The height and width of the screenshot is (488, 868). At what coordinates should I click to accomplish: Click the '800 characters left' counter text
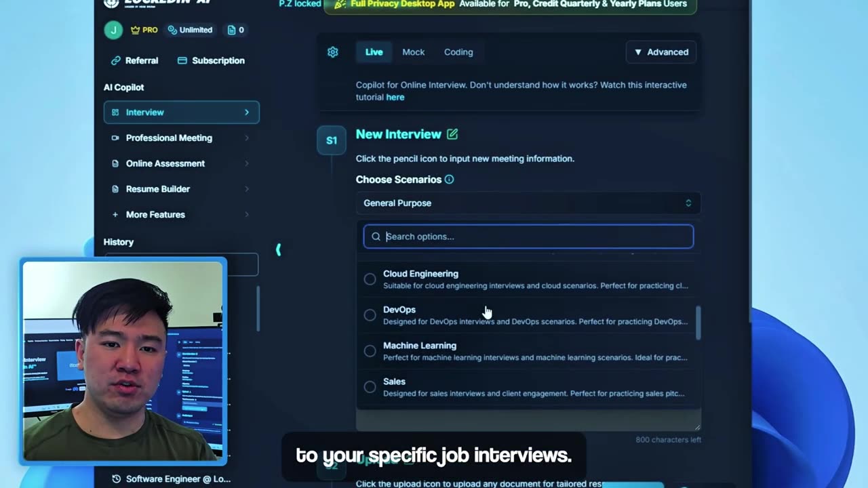click(668, 440)
